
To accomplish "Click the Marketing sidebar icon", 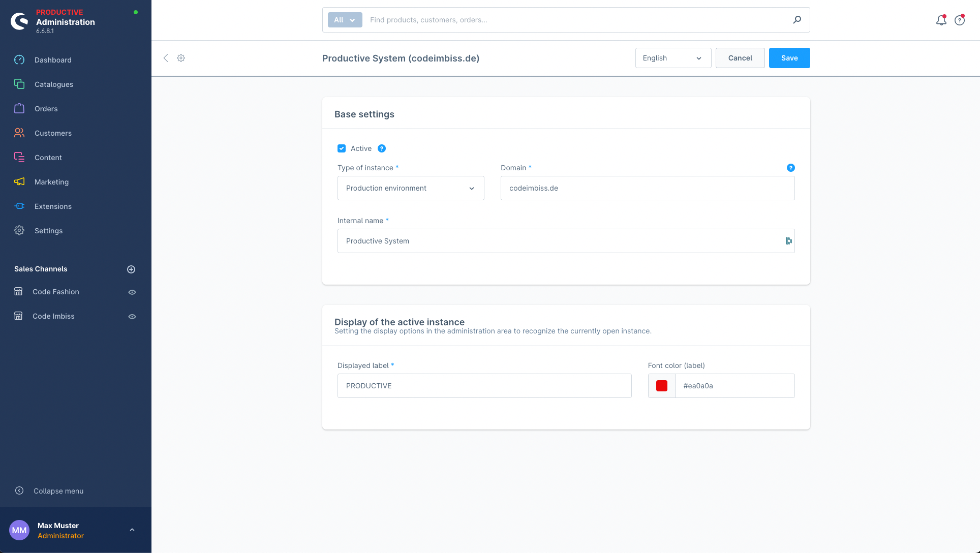I will (x=19, y=181).
